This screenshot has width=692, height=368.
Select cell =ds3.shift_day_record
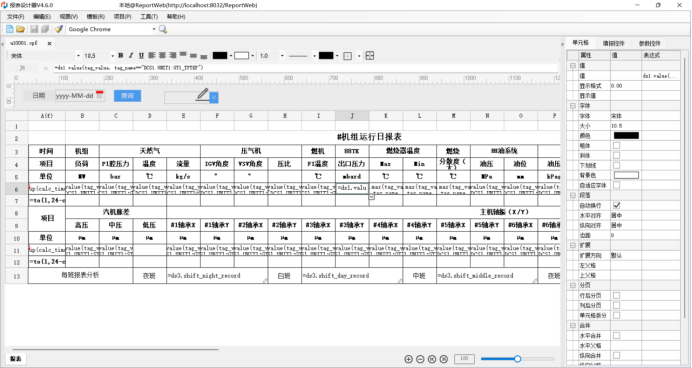click(x=352, y=276)
